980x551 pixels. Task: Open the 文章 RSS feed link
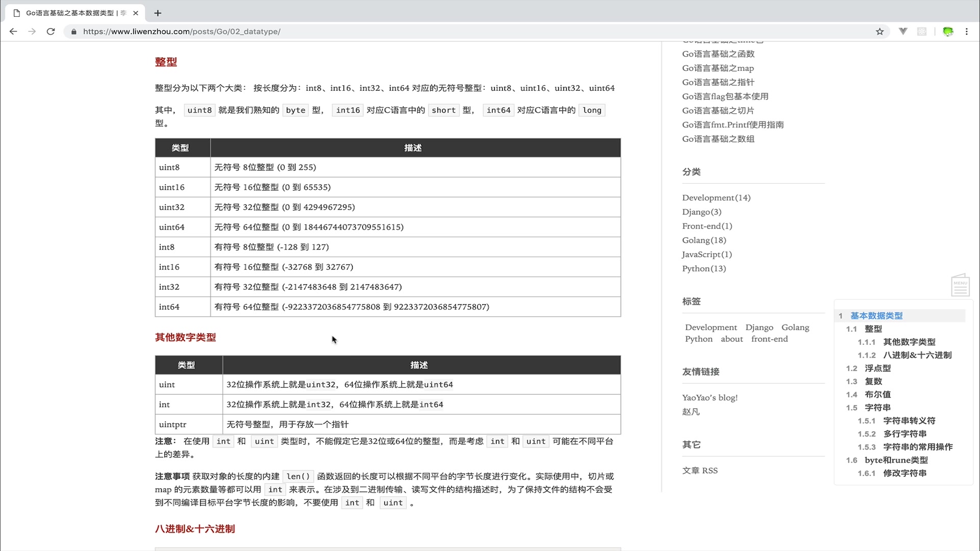(700, 470)
